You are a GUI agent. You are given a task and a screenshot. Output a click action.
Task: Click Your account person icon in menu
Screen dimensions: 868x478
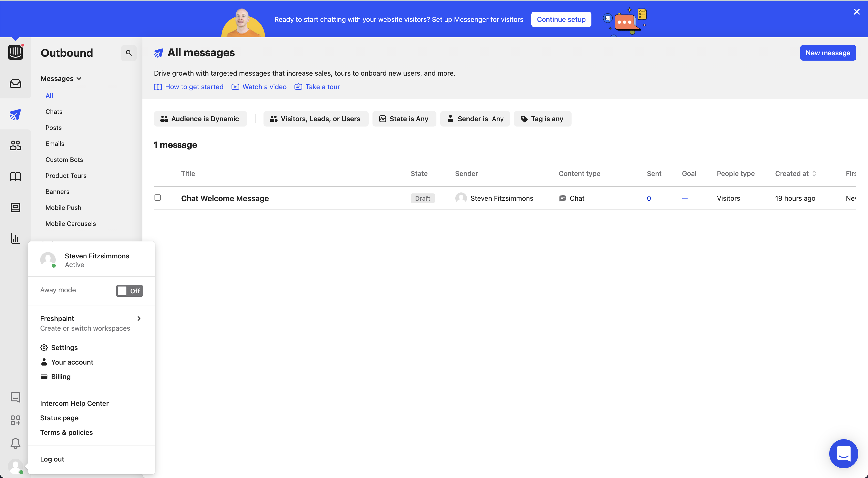(x=44, y=362)
